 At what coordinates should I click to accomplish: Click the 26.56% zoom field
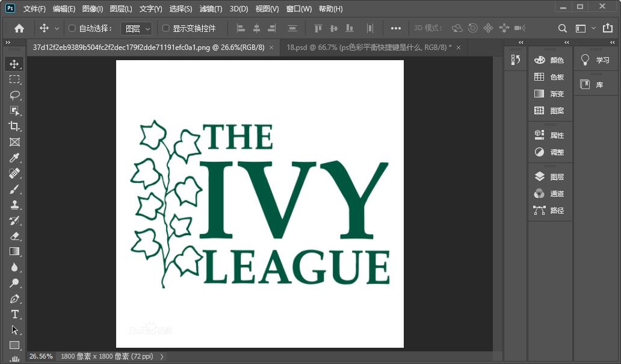click(41, 356)
